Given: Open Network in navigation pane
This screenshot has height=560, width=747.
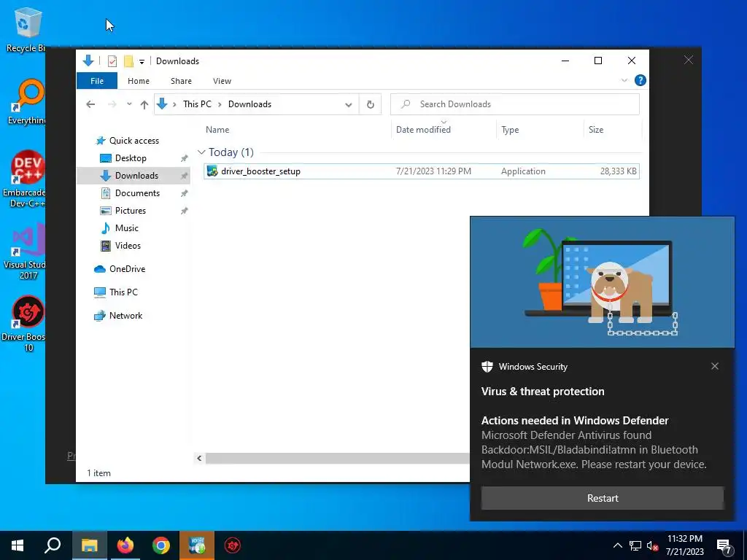Looking at the screenshot, I should 125,316.
